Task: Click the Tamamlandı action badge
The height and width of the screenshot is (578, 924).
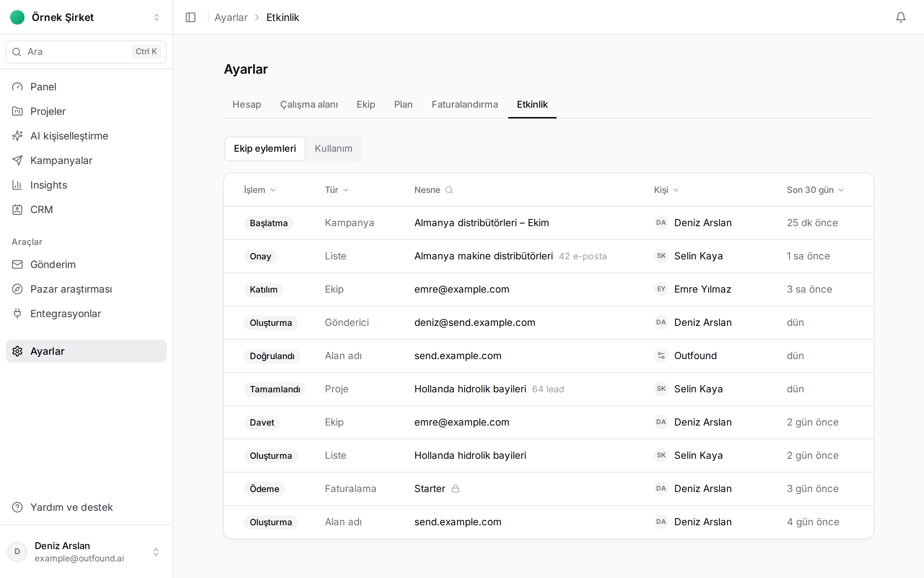Action: click(275, 389)
